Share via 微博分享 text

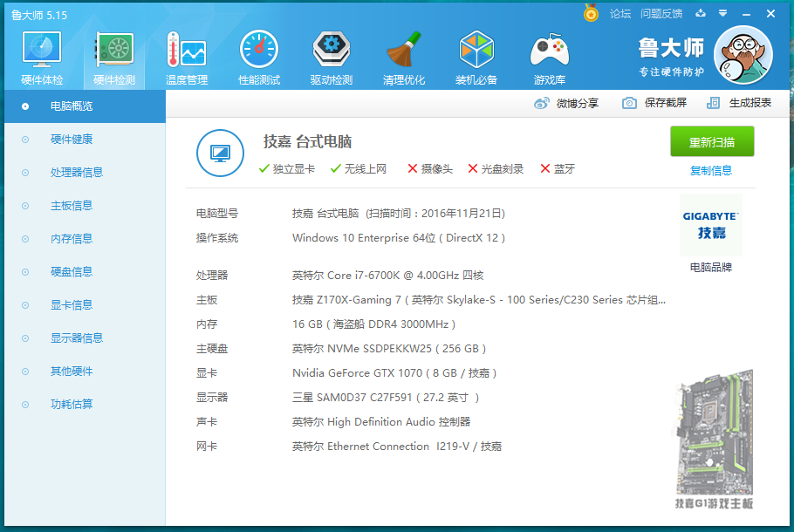click(578, 103)
